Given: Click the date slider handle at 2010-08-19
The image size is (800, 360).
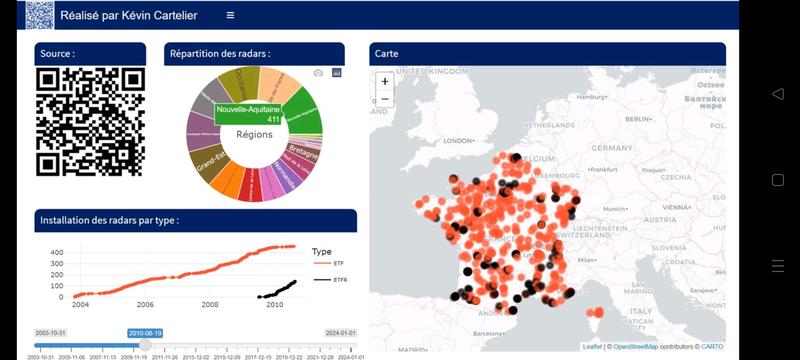Looking at the screenshot, I should (145, 345).
